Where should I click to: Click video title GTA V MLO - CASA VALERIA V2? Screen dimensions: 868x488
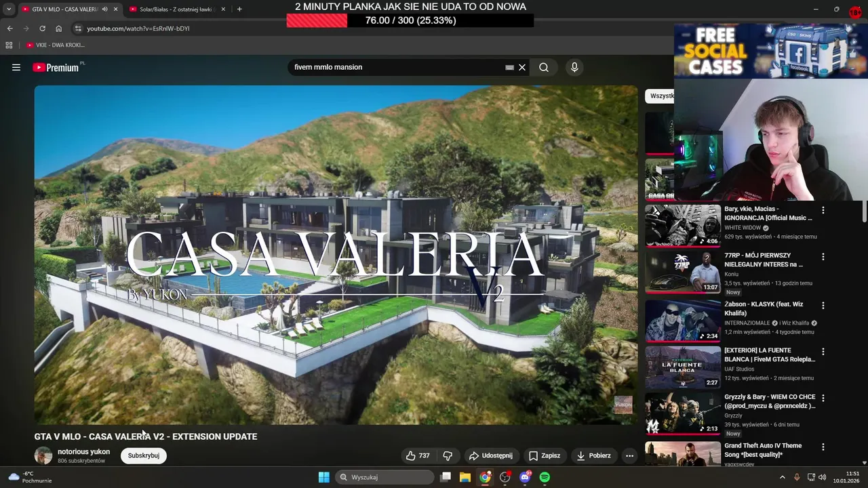pyautogui.click(x=146, y=436)
